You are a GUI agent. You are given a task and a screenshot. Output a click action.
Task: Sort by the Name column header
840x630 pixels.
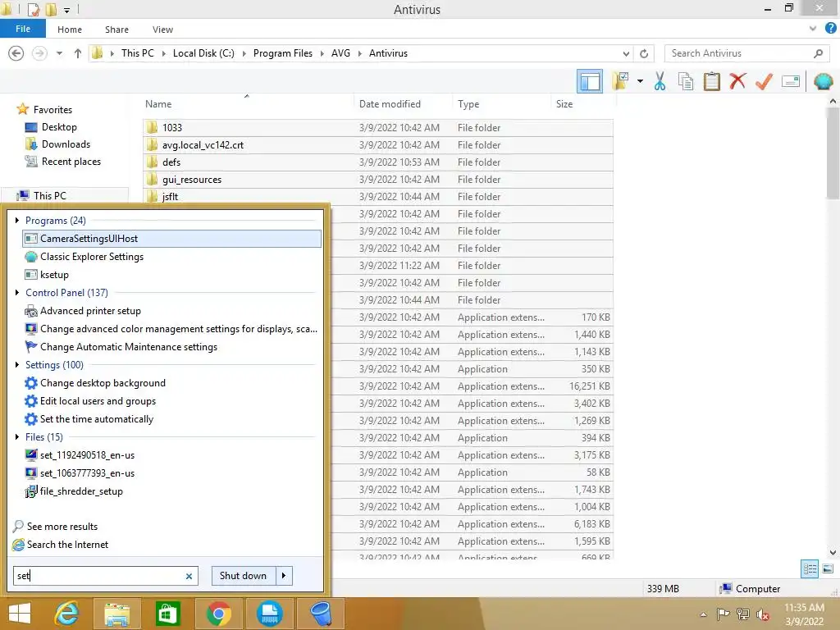pos(158,104)
